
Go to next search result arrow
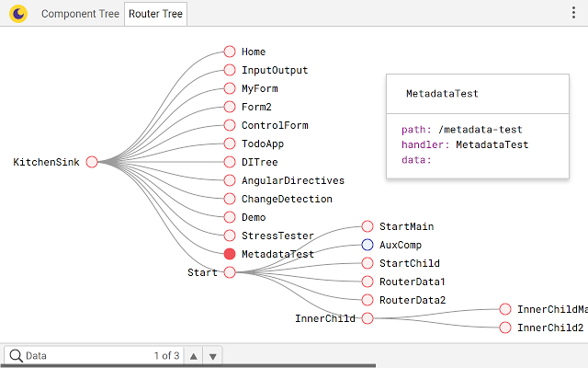(213, 355)
